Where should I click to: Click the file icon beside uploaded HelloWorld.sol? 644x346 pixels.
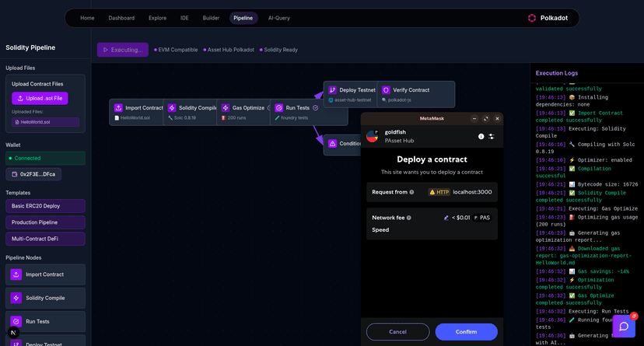click(17, 122)
